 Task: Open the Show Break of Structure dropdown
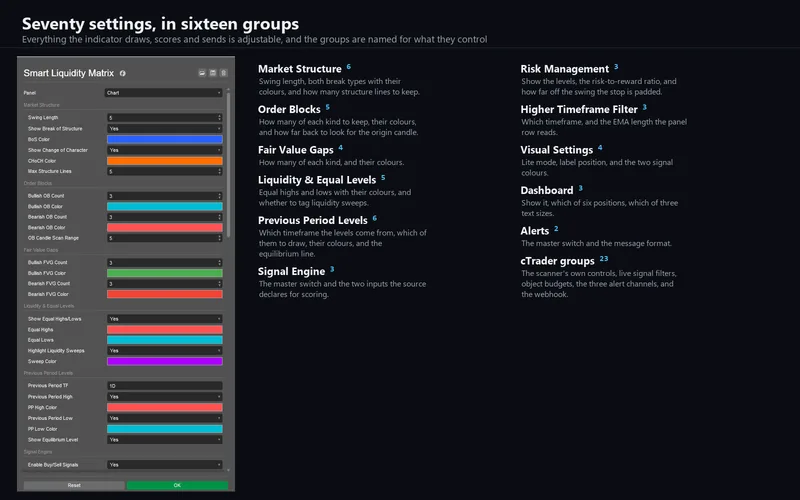pyautogui.click(x=164, y=129)
